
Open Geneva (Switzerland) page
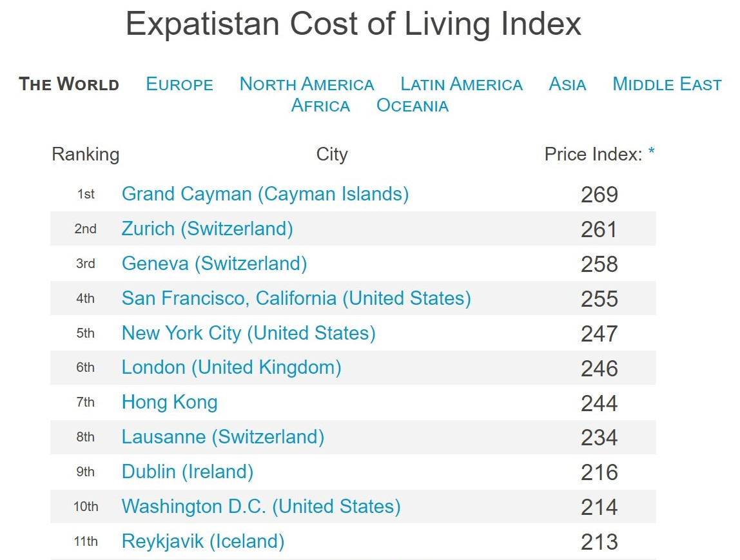pos(214,264)
